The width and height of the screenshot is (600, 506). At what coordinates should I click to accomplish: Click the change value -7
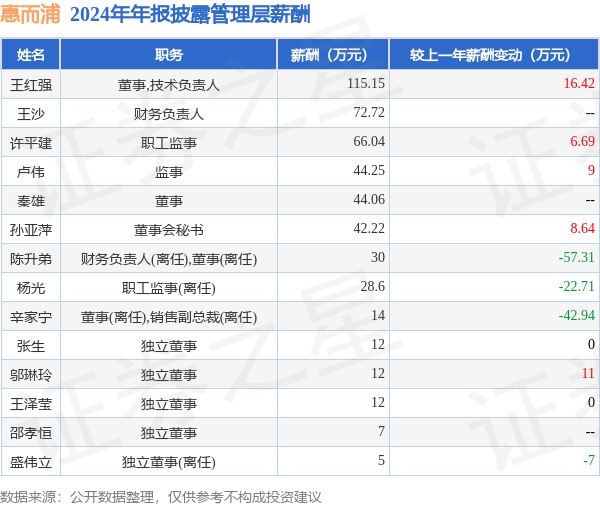(589, 460)
